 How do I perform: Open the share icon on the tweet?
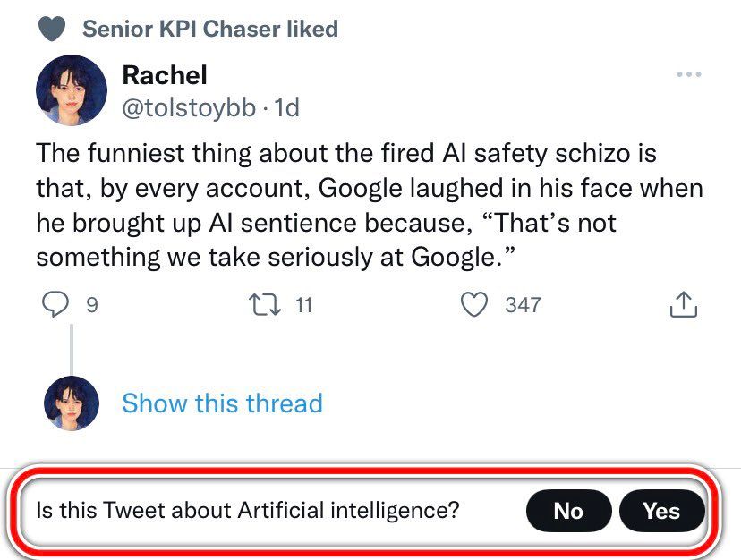pos(683,305)
